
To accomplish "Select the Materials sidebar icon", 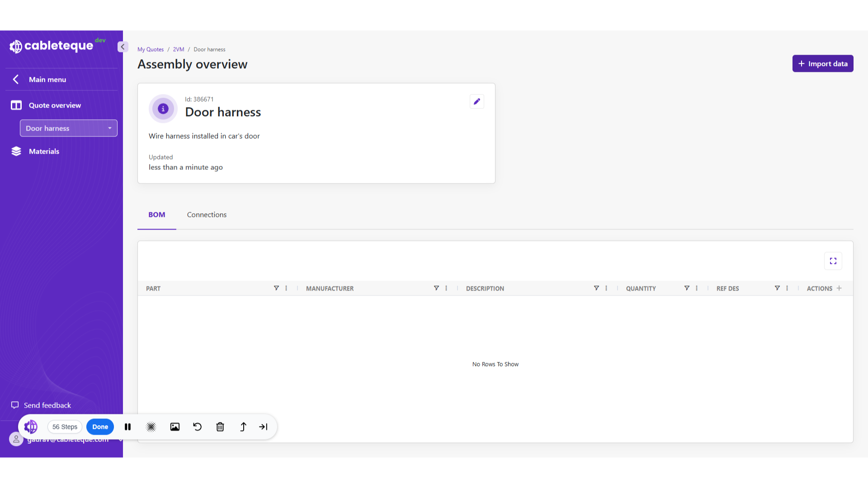I will tap(16, 151).
